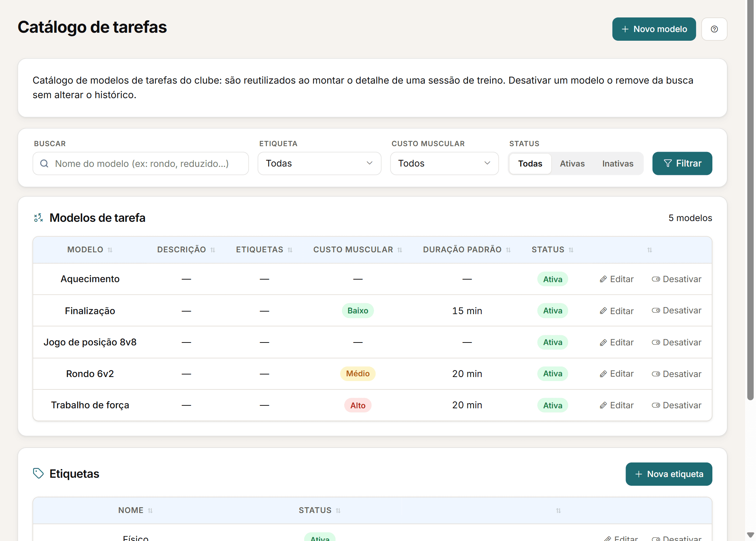Sort models by Status column icon
This screenshot has height=541, width=756.
tap(571, 250)
